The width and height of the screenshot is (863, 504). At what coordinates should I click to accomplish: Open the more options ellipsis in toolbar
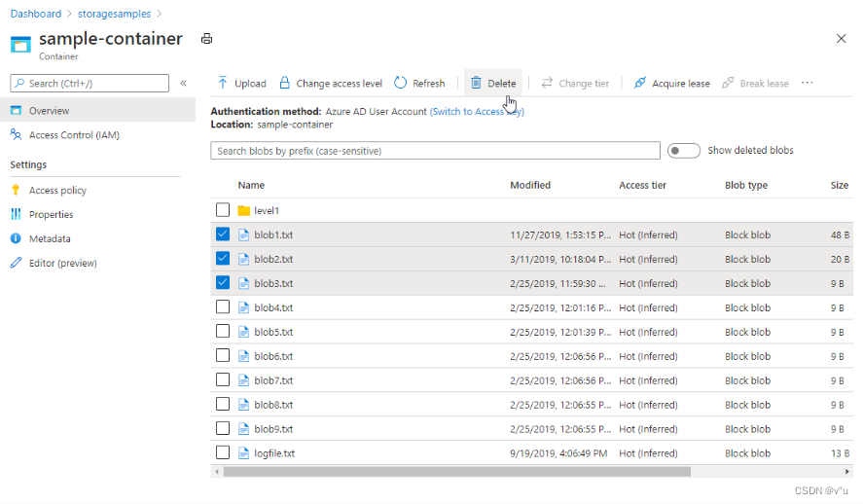pos(807,83)
